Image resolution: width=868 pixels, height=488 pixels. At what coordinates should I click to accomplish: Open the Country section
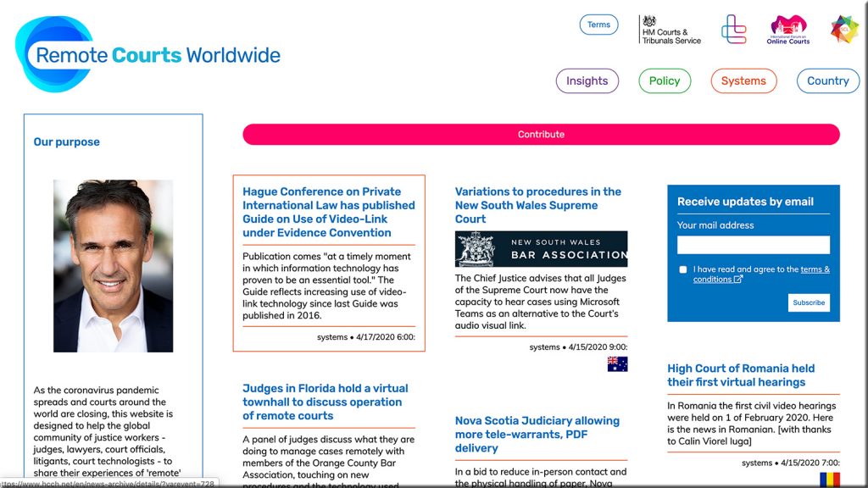pos(827,80)
